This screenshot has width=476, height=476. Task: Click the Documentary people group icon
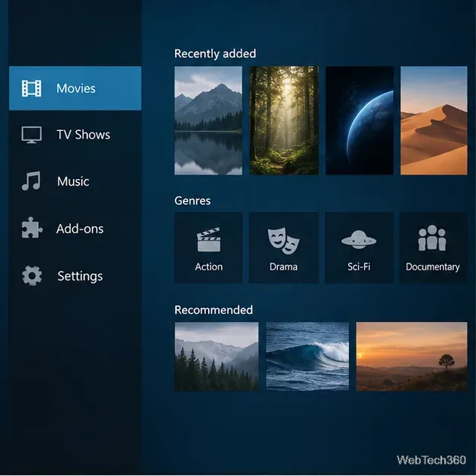point(432,238)
